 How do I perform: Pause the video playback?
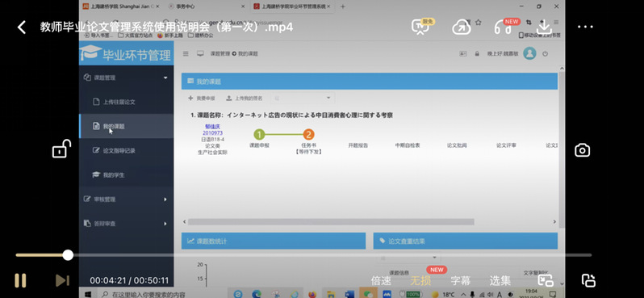coord(20,280)
